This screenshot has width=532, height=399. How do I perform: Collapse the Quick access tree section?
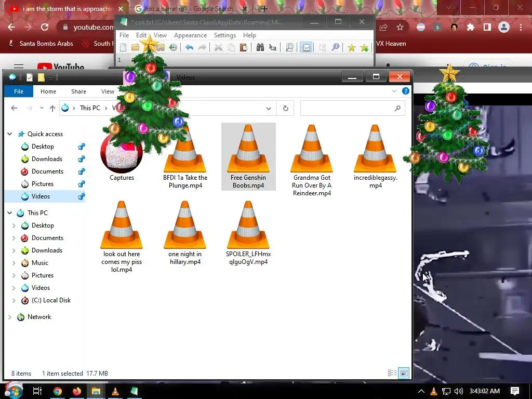pyautogui.click(x=10, y=134)
